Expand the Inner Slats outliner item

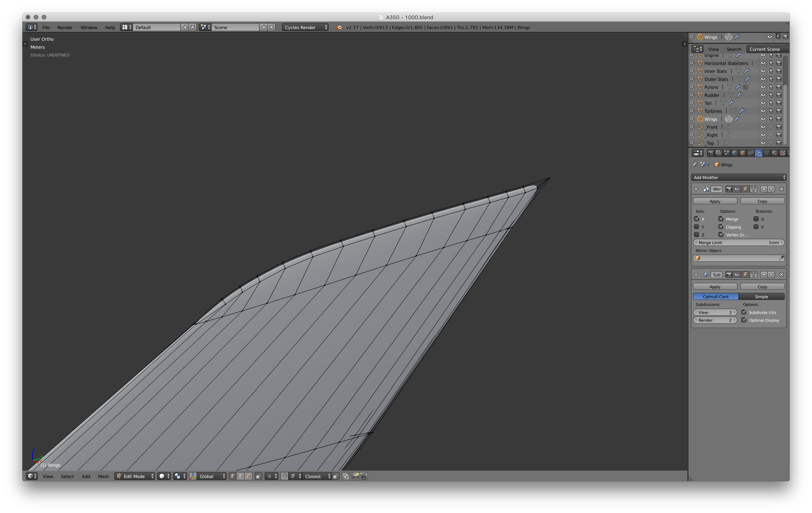692,71
